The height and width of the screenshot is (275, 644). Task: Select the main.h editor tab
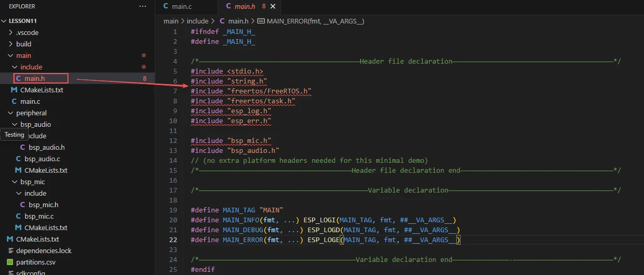pyautogui.click(x=244, y=6)
